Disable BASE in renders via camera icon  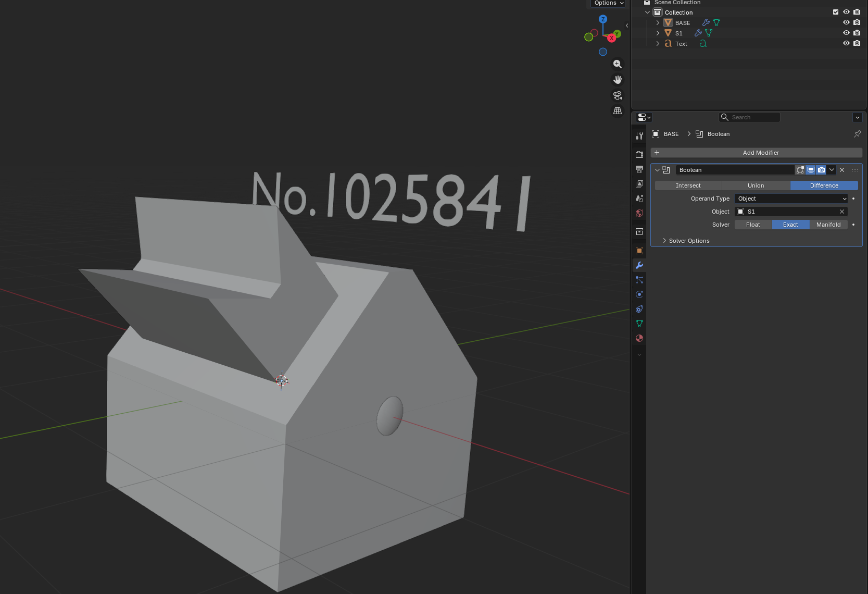click(857, 22)
